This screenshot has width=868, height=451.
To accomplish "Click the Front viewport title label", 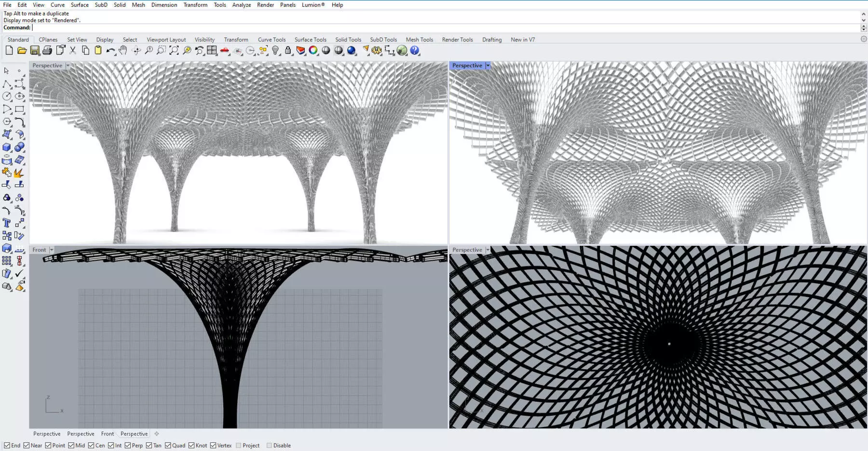I will 40,250.
